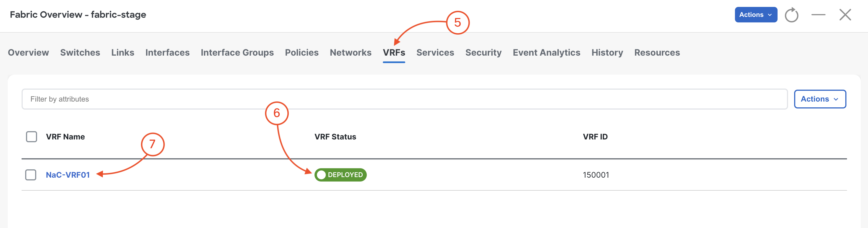The image size is (868, 228).
Task: Open the Networks tab
Action: click(350, 53)
